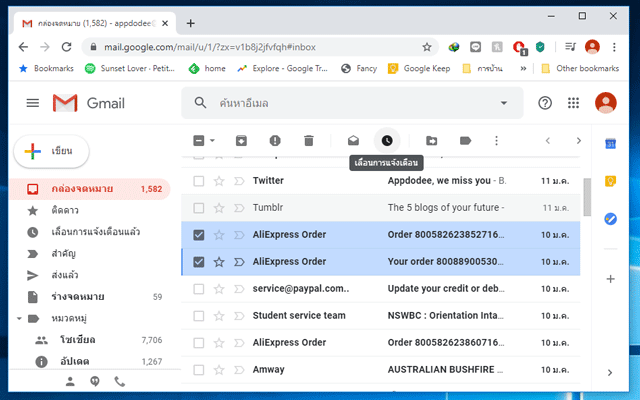Select the Twitter email checkbox
640x400 pixels.
click(199, 181)
